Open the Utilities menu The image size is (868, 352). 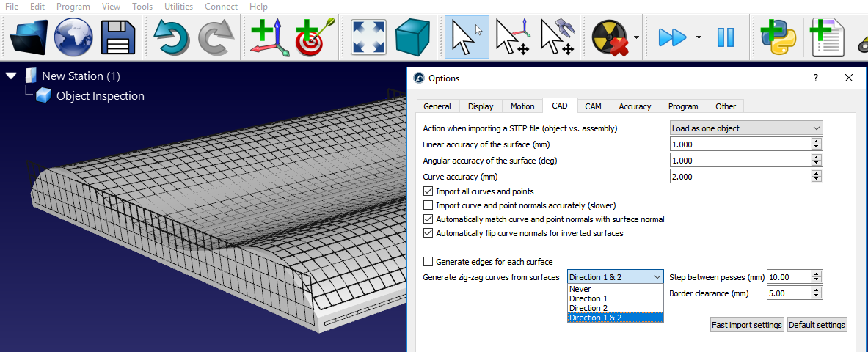point(178,7)
